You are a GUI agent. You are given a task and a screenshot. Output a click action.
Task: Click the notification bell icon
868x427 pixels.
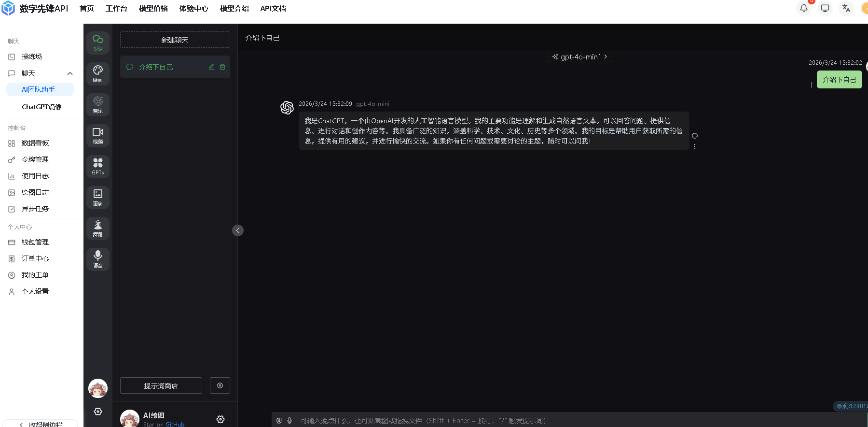click(x=804, y=8)
